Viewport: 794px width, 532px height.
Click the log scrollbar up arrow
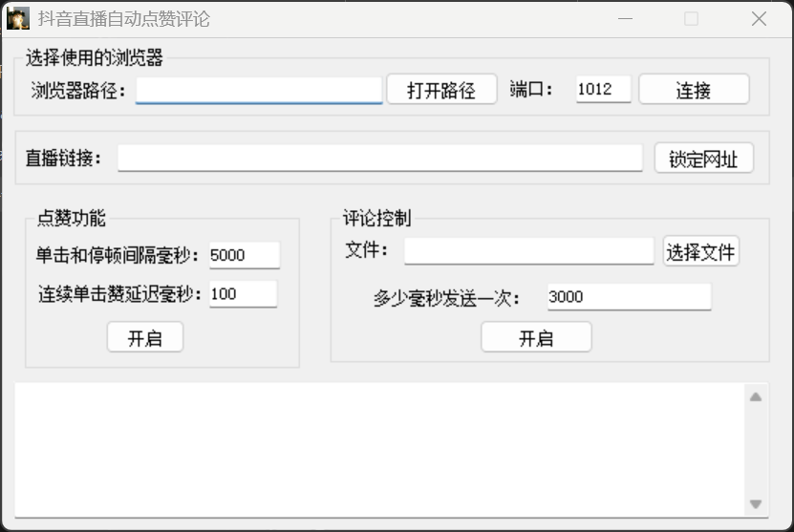pos(756,396)
